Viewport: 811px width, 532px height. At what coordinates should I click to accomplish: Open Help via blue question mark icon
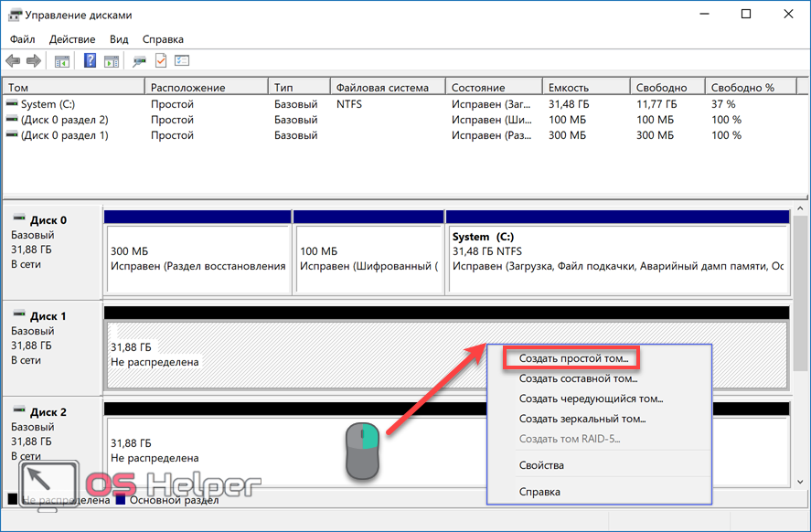point(90,61)
